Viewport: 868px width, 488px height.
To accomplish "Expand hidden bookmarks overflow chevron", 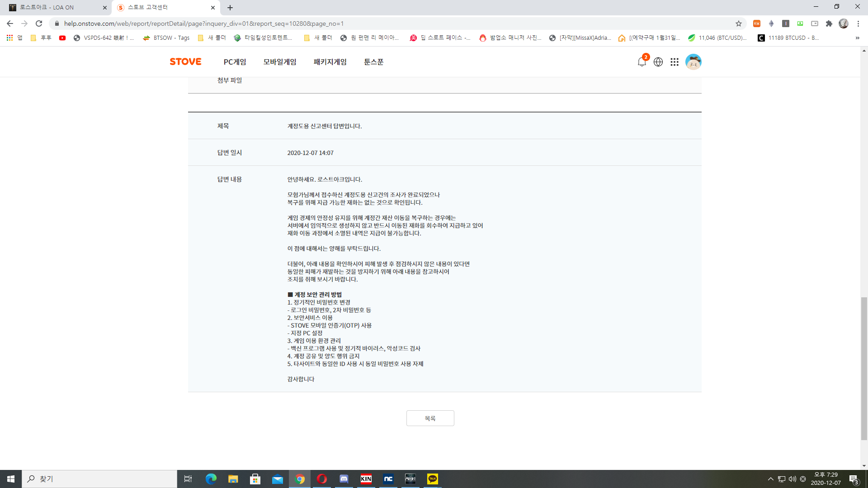I will coord(857,38).
